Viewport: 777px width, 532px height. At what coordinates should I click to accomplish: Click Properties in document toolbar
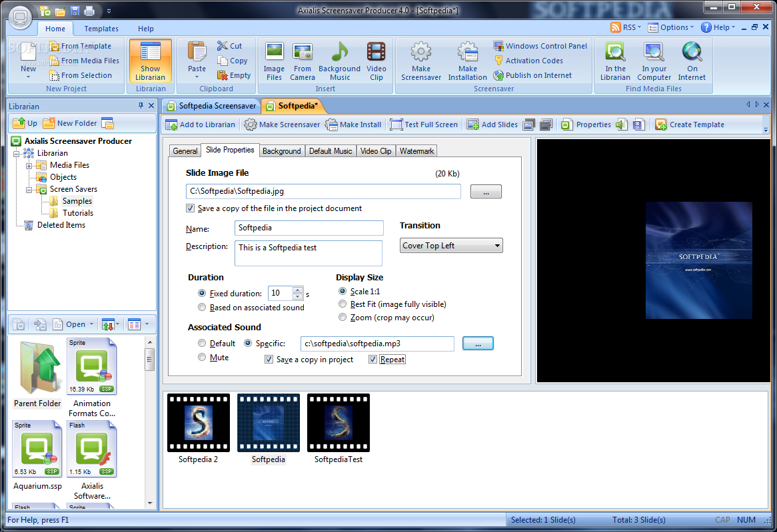point(586,125)
